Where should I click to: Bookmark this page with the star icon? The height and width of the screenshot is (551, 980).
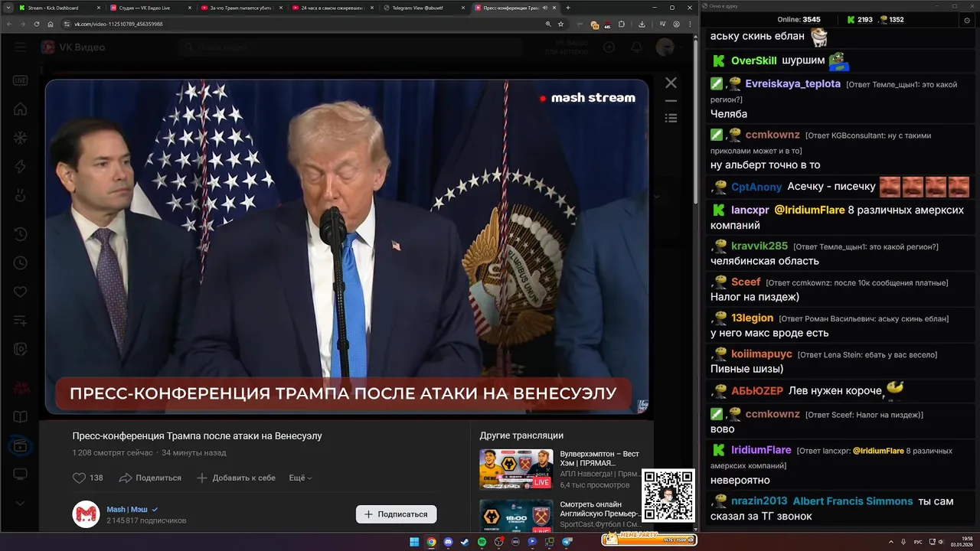coord(561,24)
